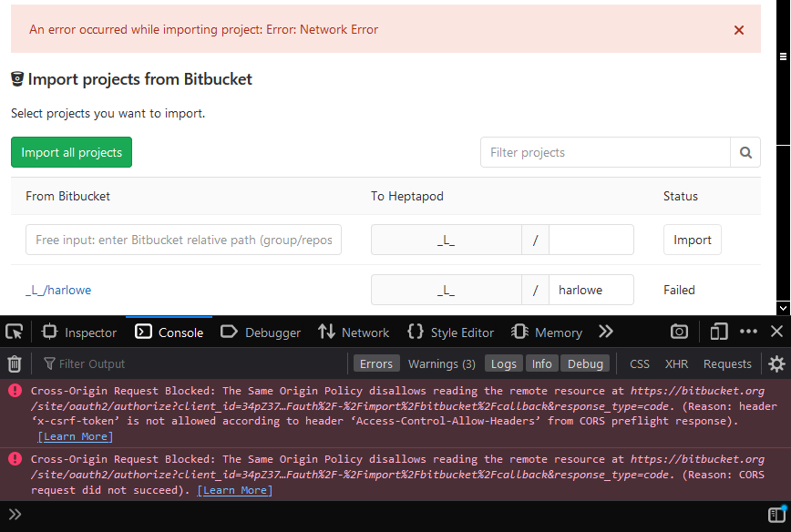Open the _L_/harlowe repository link
The image size is (791, 532).
pos(58,290)
